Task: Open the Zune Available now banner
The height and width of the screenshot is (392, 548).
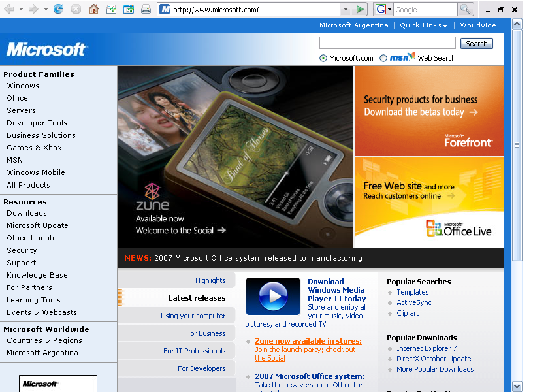Action: coord(235,157)
